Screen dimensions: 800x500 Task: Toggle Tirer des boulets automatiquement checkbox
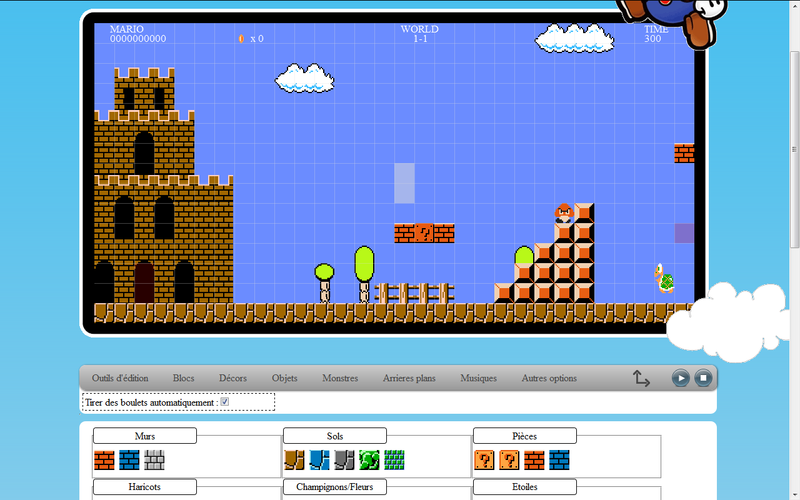click(x=224, y=402)
